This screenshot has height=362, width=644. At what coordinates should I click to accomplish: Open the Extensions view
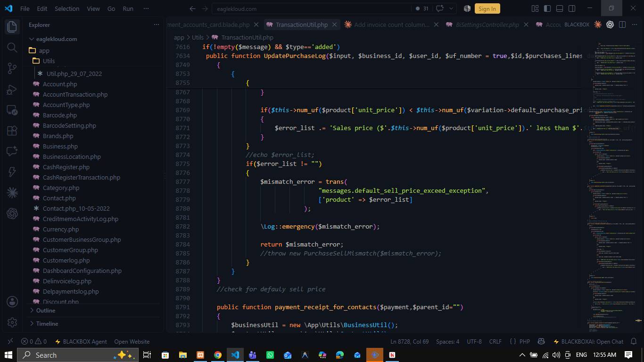12,131
